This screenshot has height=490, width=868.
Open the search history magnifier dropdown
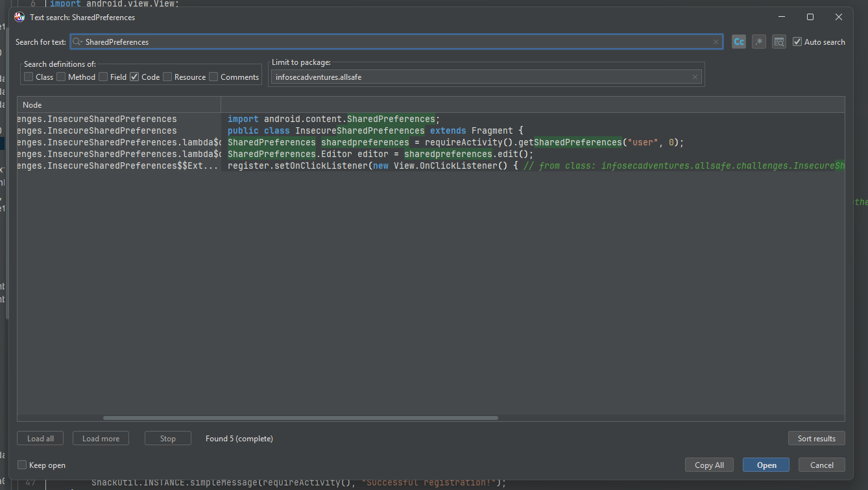pyautogui.click(x=78, y=42)
